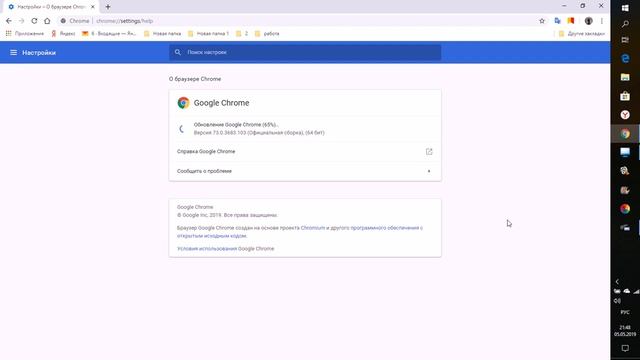Open the Settings hamburger menu
Image resolution: width=640 pixels, height=360 pixels.
click(13, 53)
